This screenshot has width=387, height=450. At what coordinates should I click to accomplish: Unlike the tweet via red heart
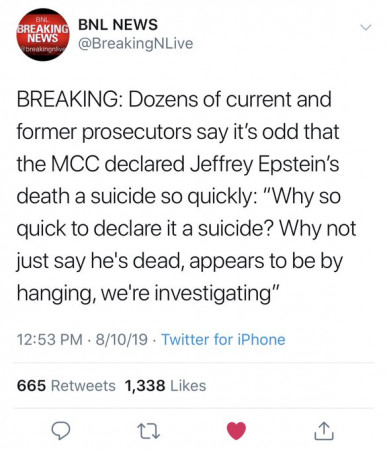point(236,431)
